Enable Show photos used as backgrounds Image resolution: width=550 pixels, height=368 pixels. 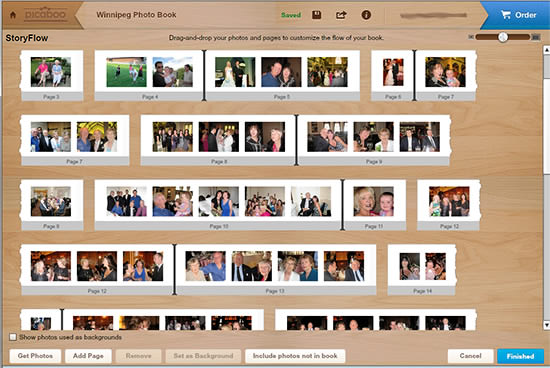13,337
